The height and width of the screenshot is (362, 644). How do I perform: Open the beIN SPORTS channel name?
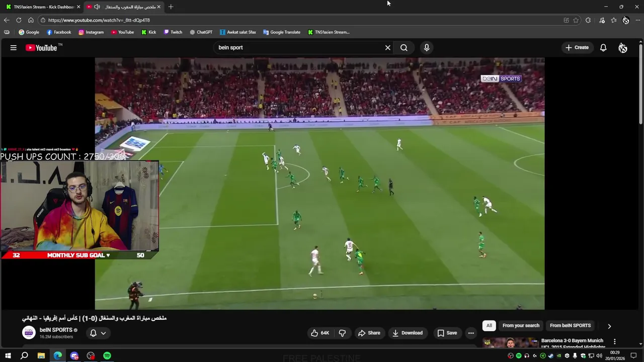tap(56, 330)
